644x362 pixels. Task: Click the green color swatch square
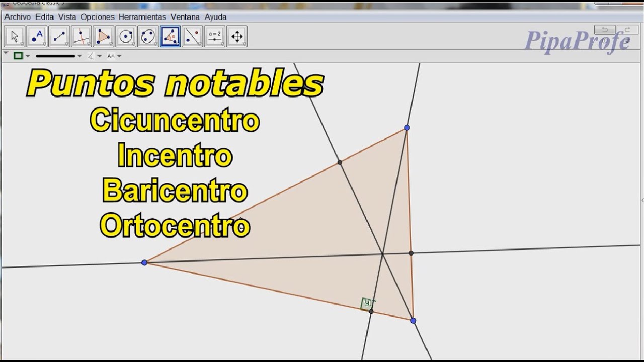[19, 56]
